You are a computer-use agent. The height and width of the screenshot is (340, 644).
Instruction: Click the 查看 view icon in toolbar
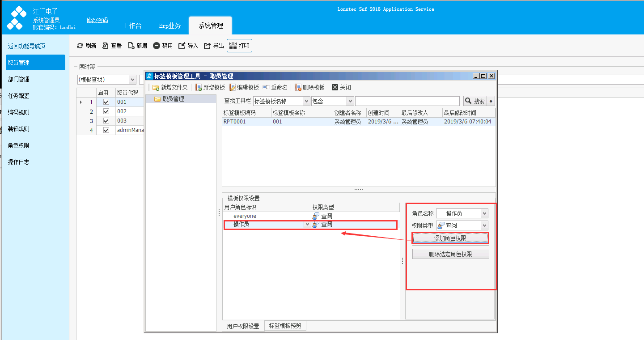pyautogui.click(x=105, y=46)
